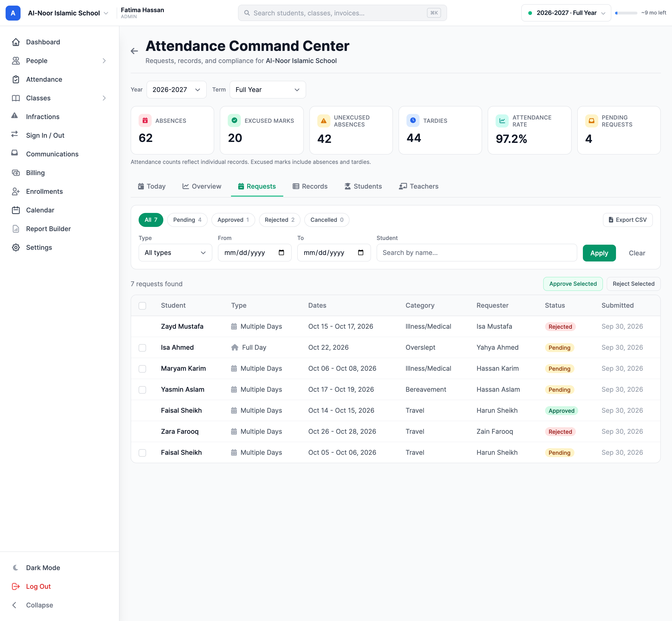This screenshot has width=672, height=621.
Task: Click Export CSV
Action: [x=628, y=220]
